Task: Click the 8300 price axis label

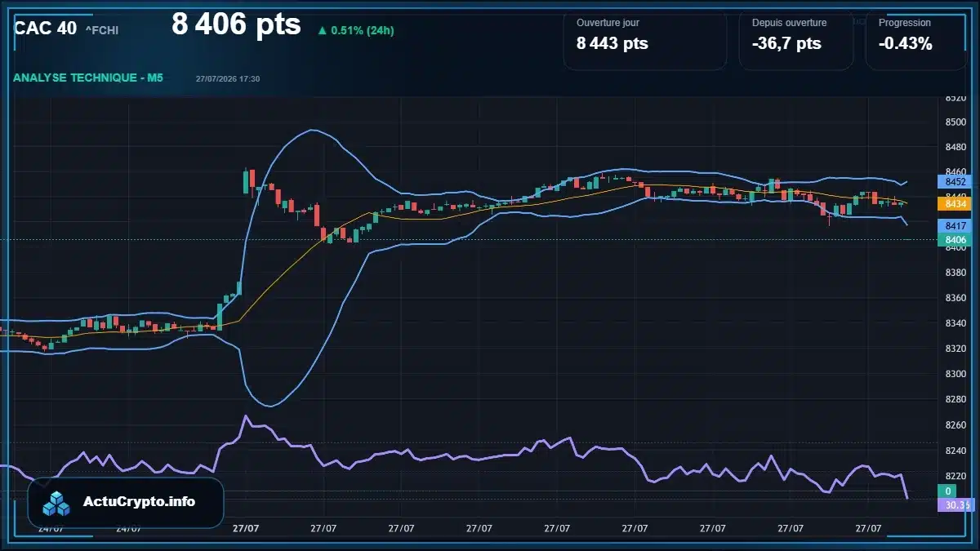Action: click(x=955, y=374)
